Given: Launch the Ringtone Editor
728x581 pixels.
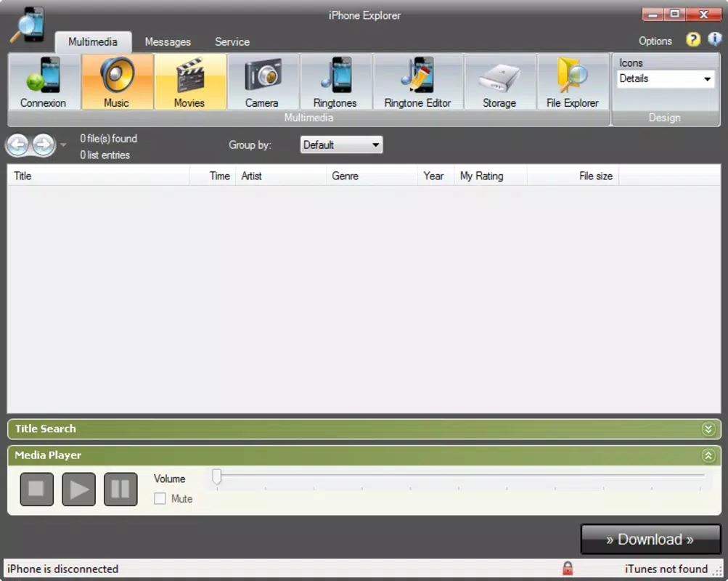Looking at the screenshot, I should 418,82.
